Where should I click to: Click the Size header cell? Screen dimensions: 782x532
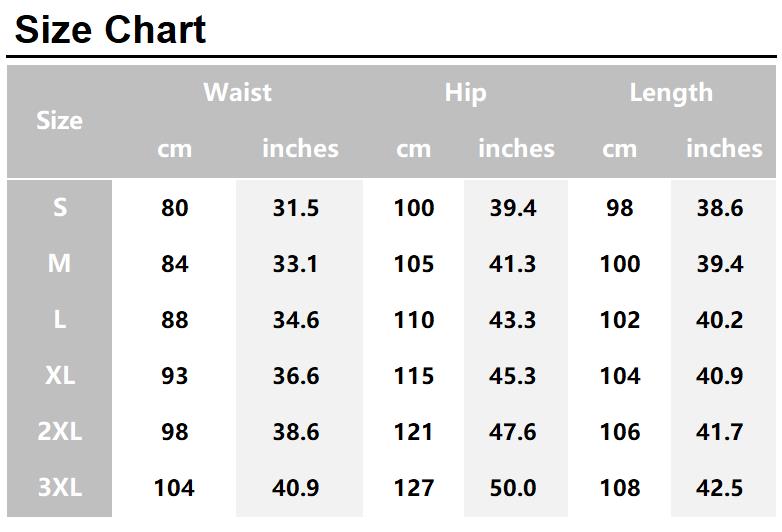click(59, 121)
